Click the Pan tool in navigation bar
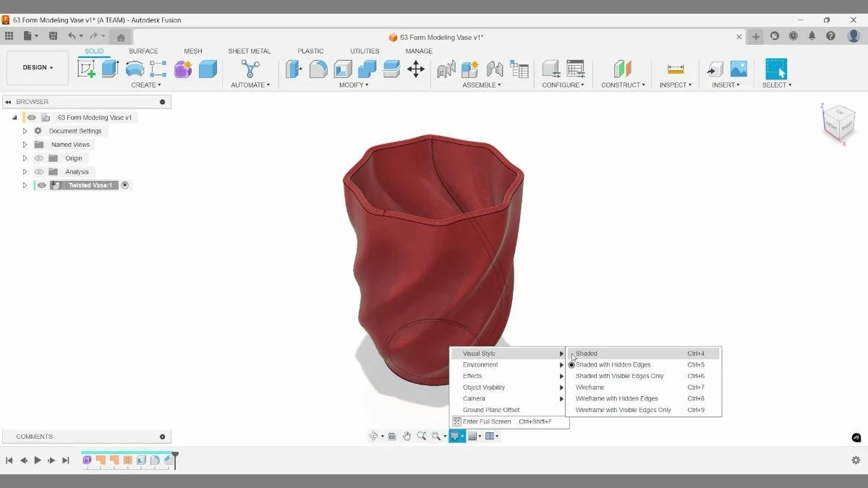Image resolution: width=868 pixels, height=488 pixels. click(x=407, y=435)
